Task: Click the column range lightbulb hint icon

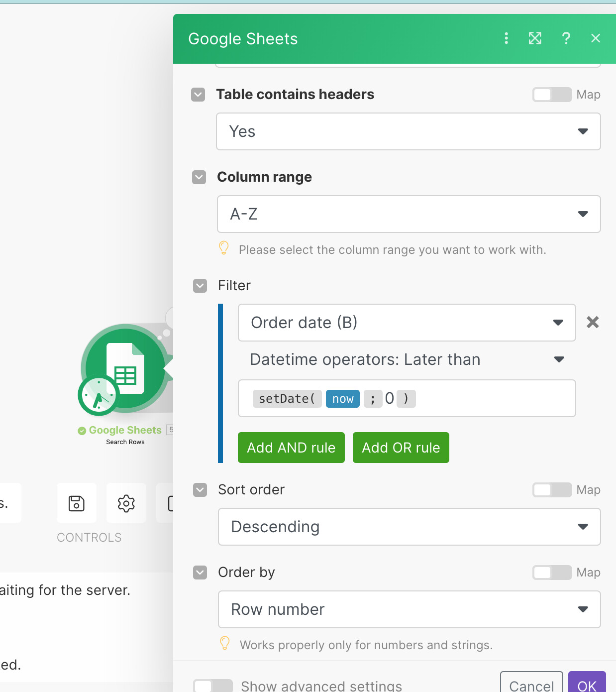Action: [x=224, y=248]
